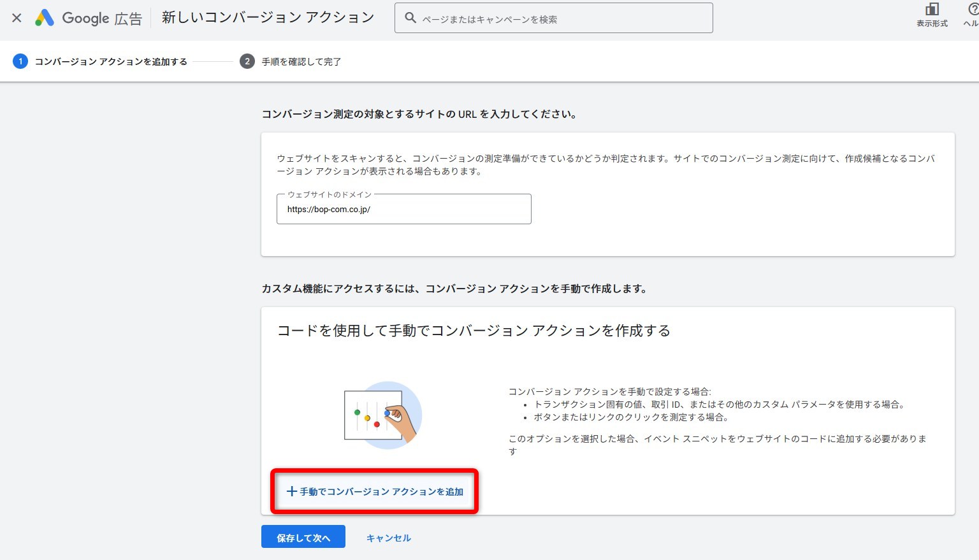Click text コンバージョン測定の対象とするサイトの URL を入力してください。
Viewport: 979px width, 560px height.
[x=420, y=114]
